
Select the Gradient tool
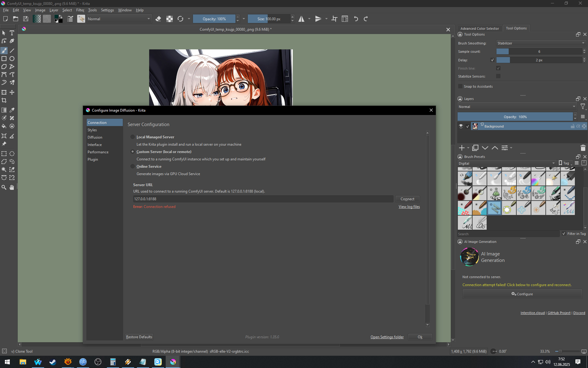[x=4, y=110]
